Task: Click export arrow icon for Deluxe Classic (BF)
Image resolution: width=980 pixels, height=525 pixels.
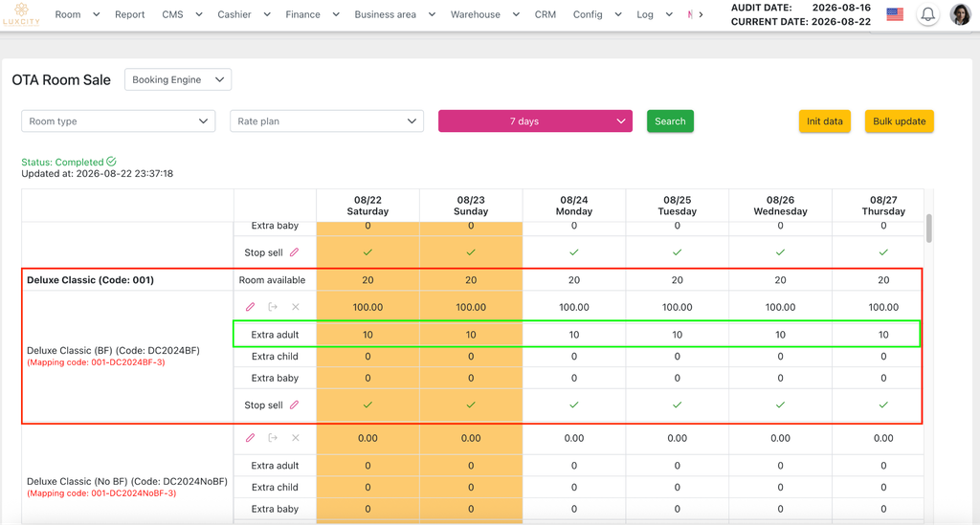Action: click(x=273, y=307)
